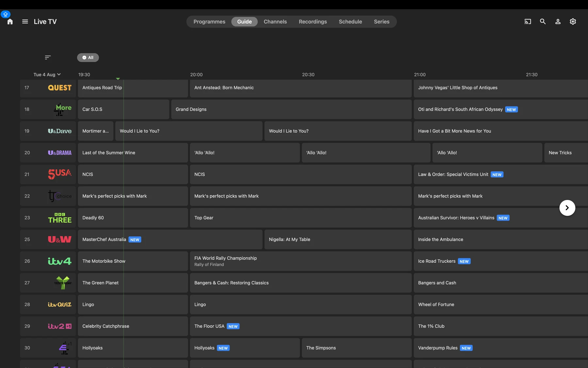Screen dimensions: 588x368
Task: Open Vanderpump Rules programme
Action: (x=501, y=348)
